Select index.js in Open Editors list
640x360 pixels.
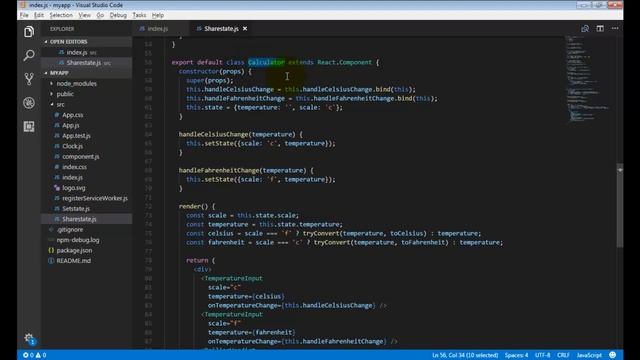pos(87,52)
